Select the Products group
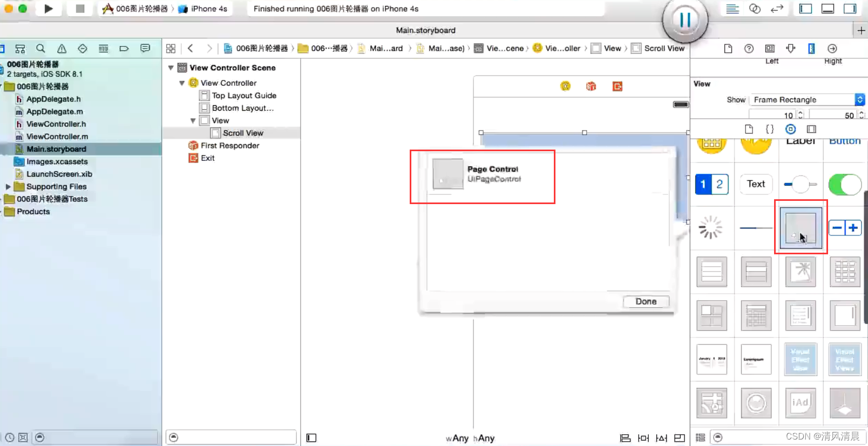Image resolution: width=868 pixels, height=446 pixels. [x=33, y=212]
